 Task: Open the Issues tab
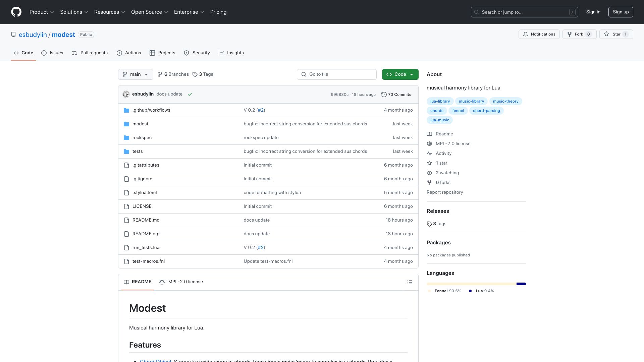coord(52,53)
